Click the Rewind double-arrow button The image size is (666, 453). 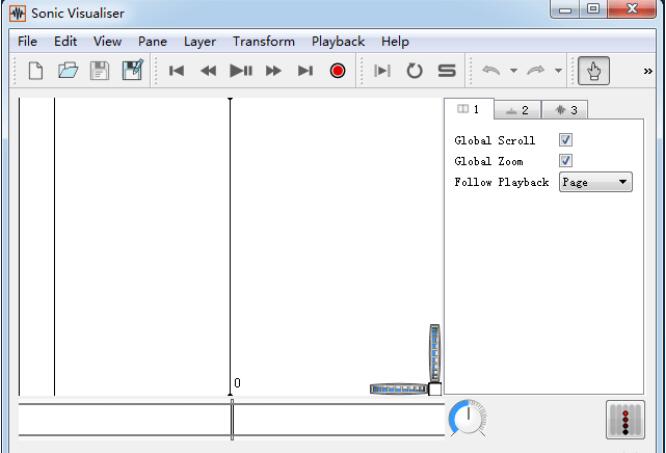pos(208,71)
